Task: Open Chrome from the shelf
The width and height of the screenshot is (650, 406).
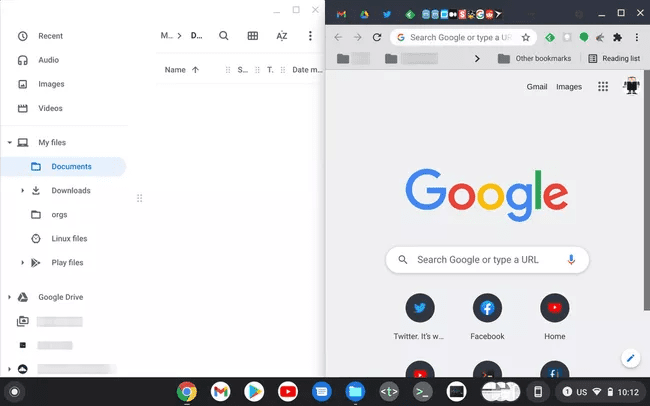Action: (187, 391)
